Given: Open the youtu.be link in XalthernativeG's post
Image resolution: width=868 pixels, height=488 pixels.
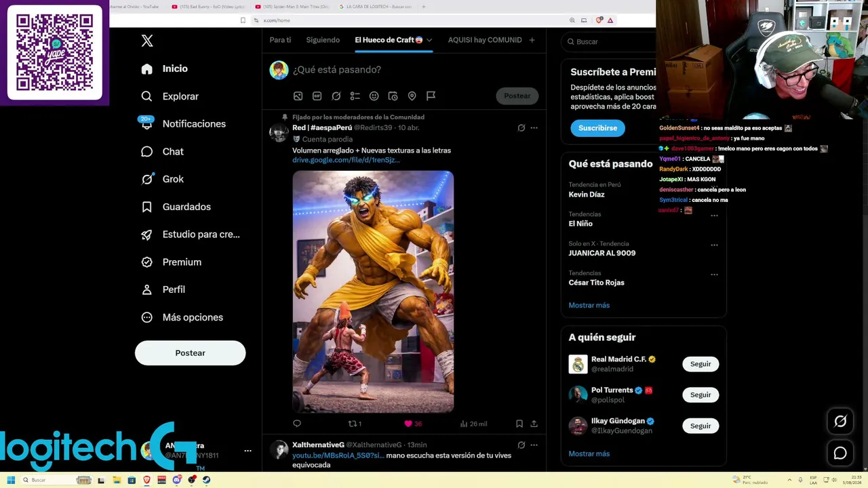Looking at the screenshot, I should (338, 455).
